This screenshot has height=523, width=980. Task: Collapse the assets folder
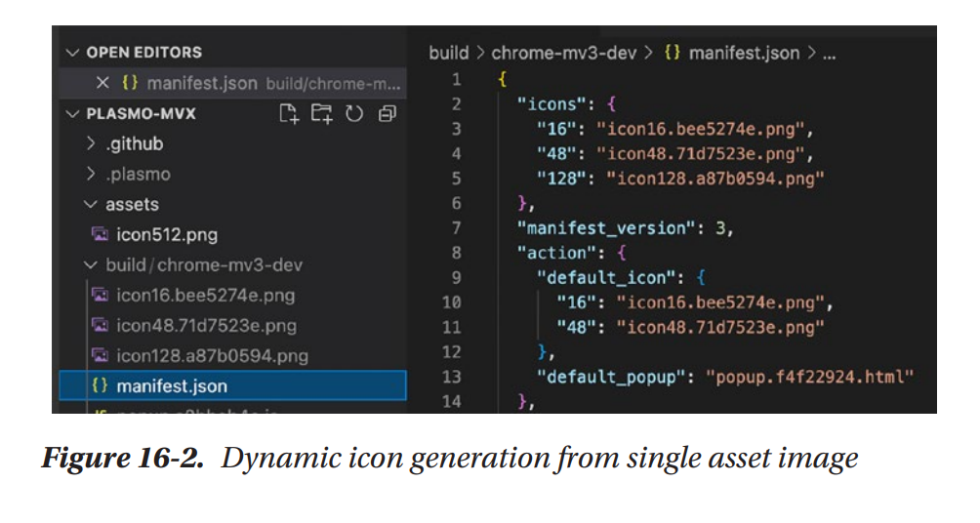91,205
